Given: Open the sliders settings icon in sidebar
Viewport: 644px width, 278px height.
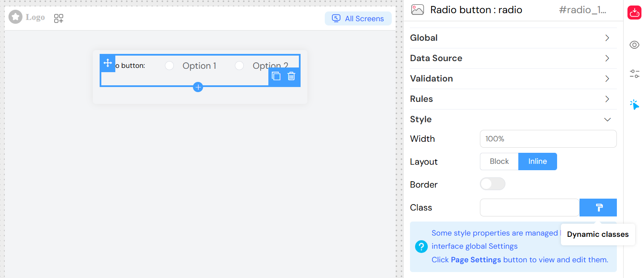Looking at the screenshot, I should pyautogui.click(x=634, y=74).
